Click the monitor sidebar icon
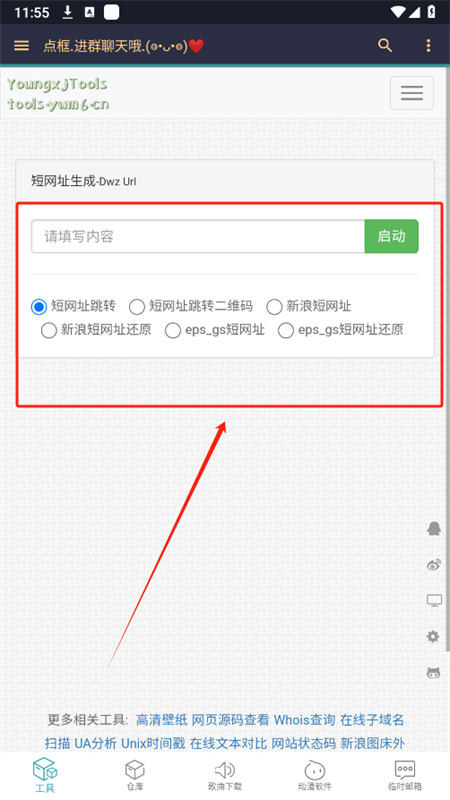Viewport: 450px width, 800px height. pos(434,601)
